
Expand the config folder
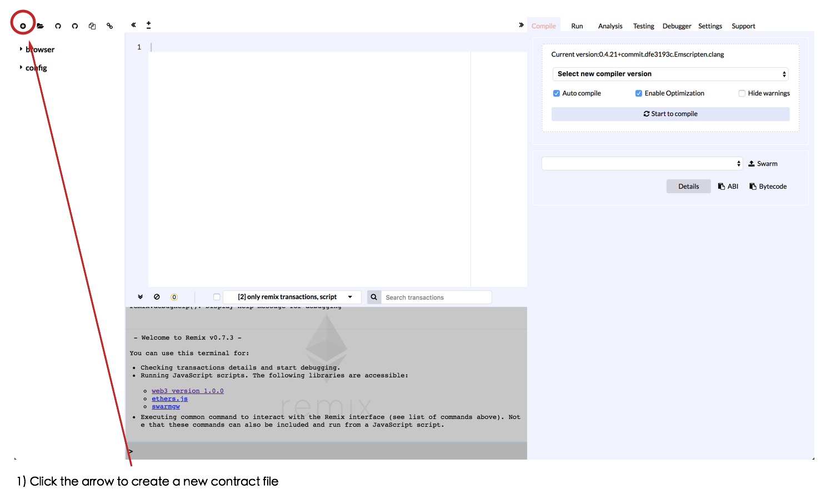(33, 68)
